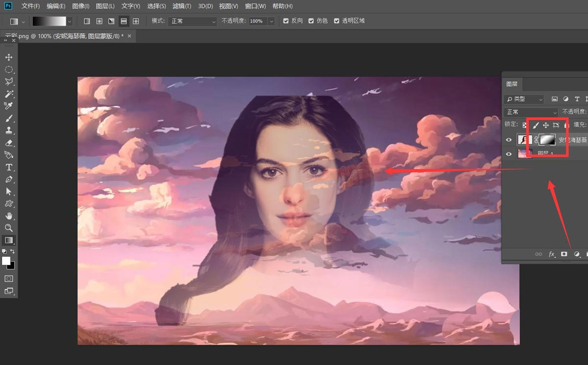Screen dimensions: 588x365
Task: Open 窗口(W) menu
Action: tap(255, 6)
